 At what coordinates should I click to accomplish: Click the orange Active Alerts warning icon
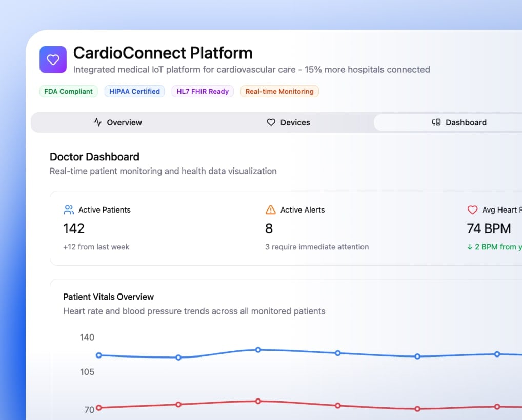click(x=270, y=209)
